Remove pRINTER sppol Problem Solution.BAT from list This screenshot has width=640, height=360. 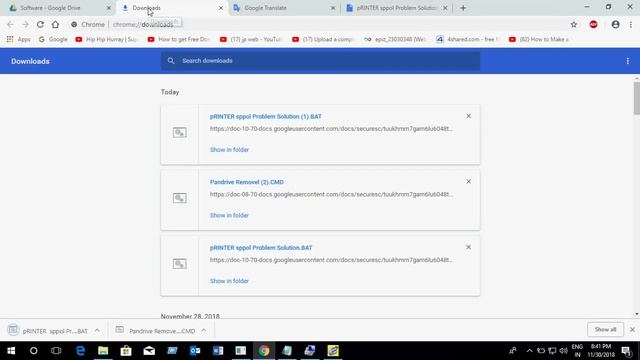point(469,247)
